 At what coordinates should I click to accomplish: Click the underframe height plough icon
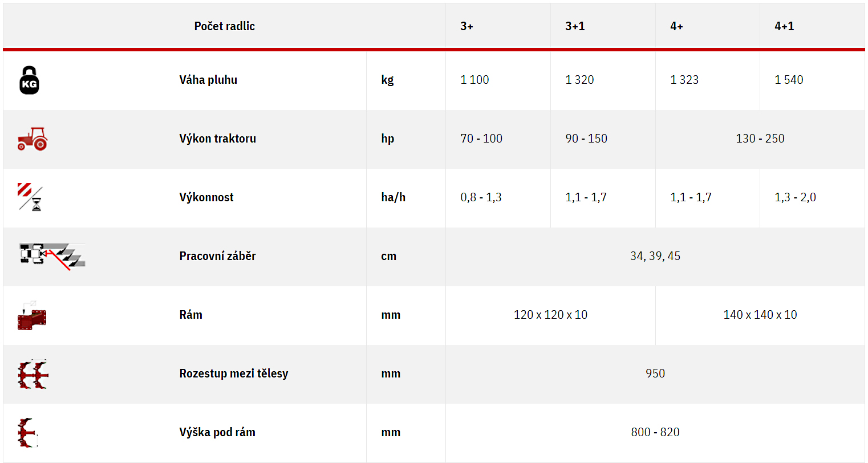pyautogui.click(x=27, y=433)
